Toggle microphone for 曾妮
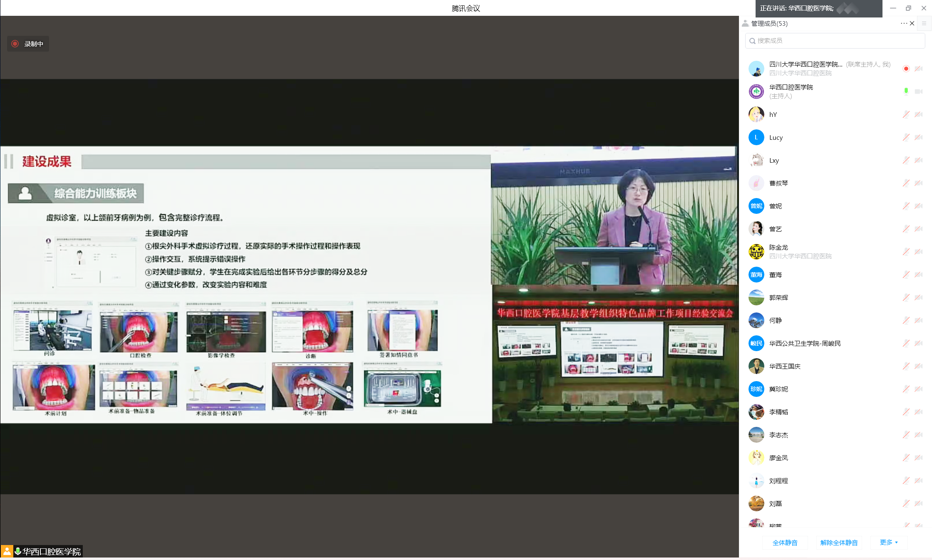This screenshot has width=932, height=560. coord(906,206)
